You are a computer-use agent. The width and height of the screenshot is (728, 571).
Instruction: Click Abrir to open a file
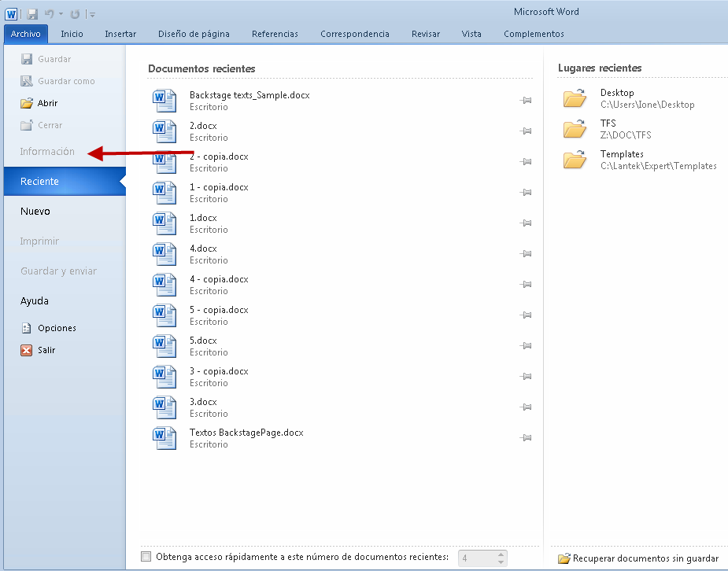[x=39, y=103]
